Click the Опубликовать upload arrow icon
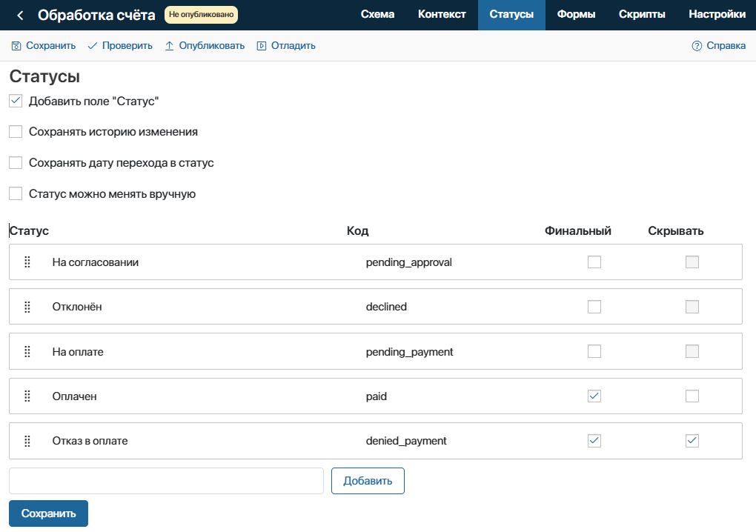The height and width of the screenshot is (532, 756). pos(169,46)
